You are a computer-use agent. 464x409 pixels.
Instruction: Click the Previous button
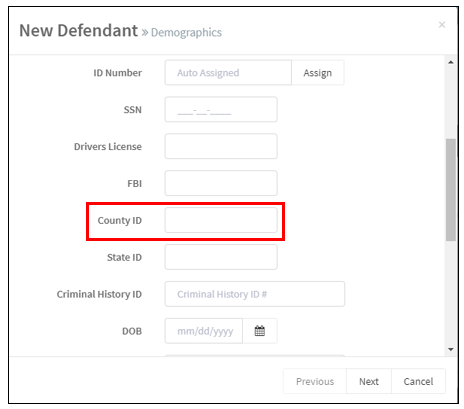click(x=315, y=381)
